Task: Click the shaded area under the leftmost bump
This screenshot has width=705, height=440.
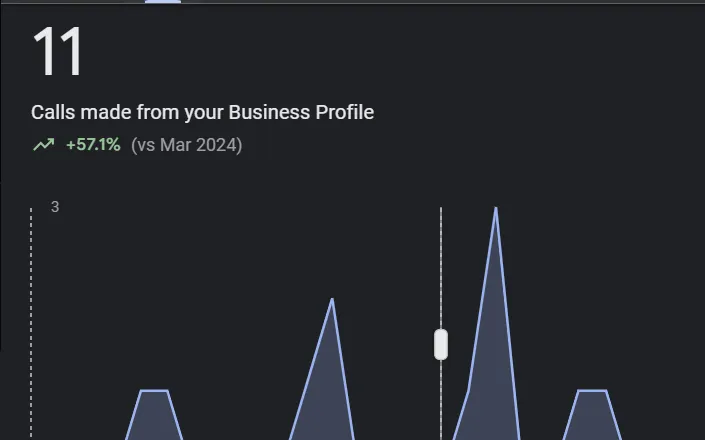Action: coord(154,416)
